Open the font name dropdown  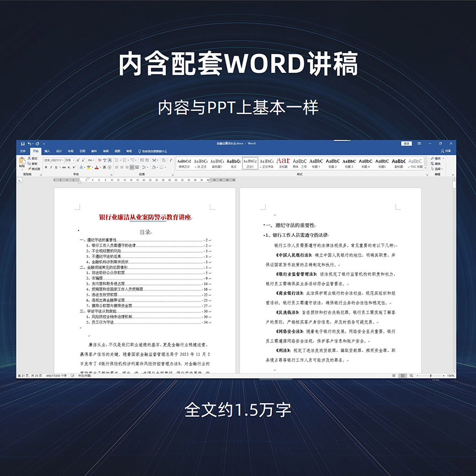tap(62, 160)
